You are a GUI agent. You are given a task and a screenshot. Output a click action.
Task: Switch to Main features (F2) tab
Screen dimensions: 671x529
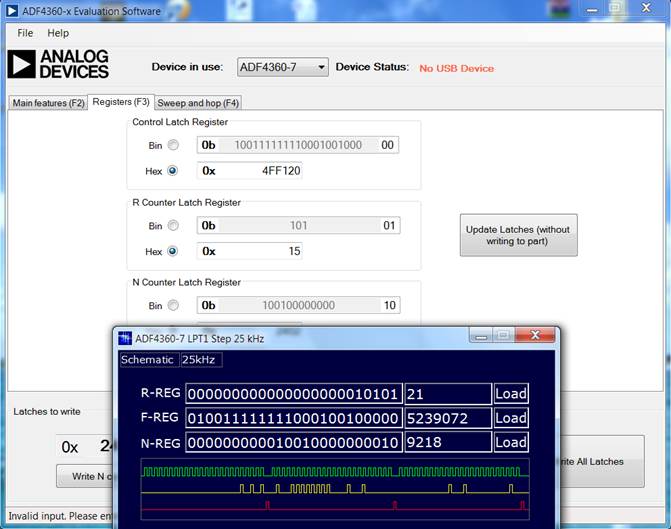(48, 103)
